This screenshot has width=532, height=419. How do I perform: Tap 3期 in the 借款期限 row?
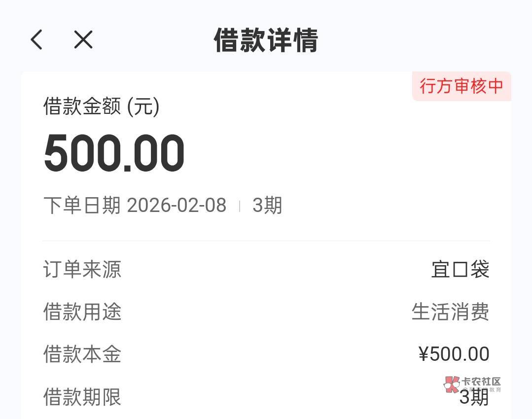[x=474, y=398]
